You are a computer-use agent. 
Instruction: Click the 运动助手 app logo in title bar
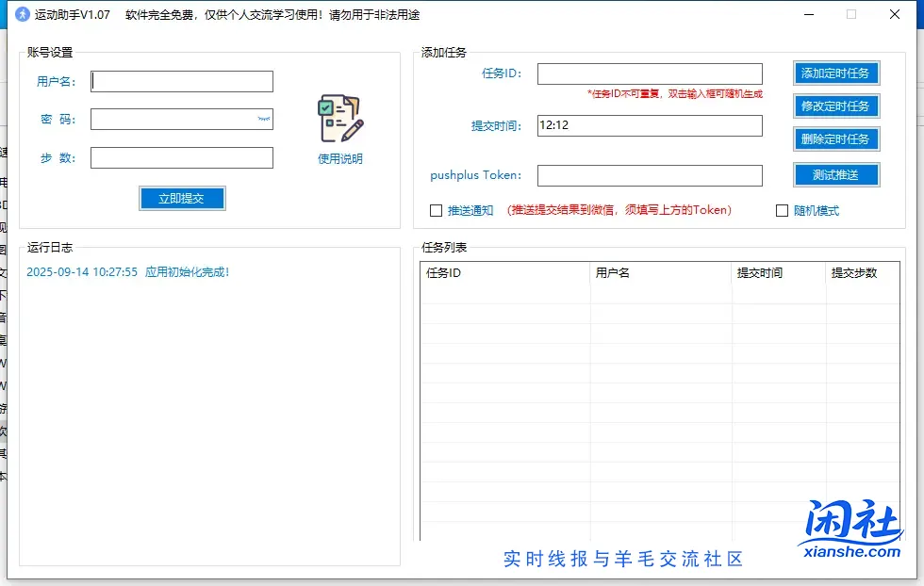[x=21, y=14]
